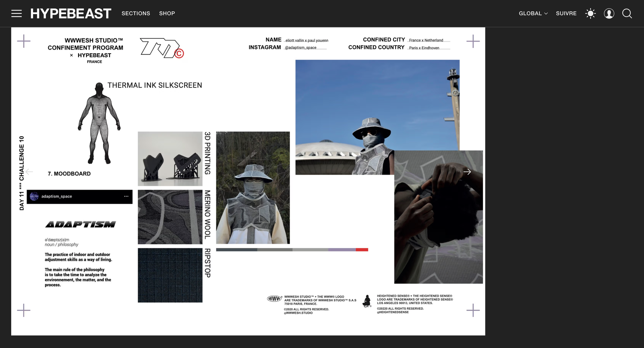
Task: Click the masked figure in bucket hat photo
Action: coord(253,188)
